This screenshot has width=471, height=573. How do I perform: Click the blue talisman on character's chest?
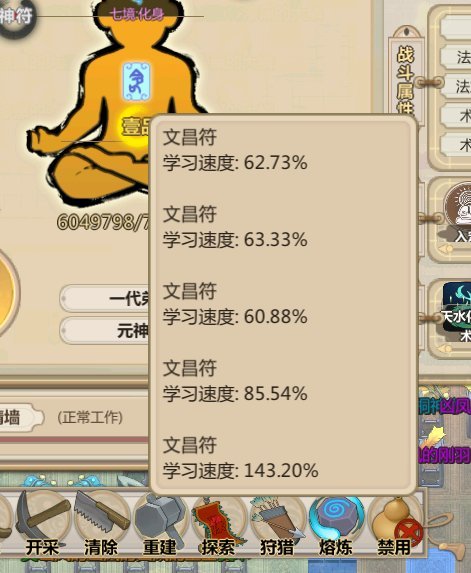[136, 81]
